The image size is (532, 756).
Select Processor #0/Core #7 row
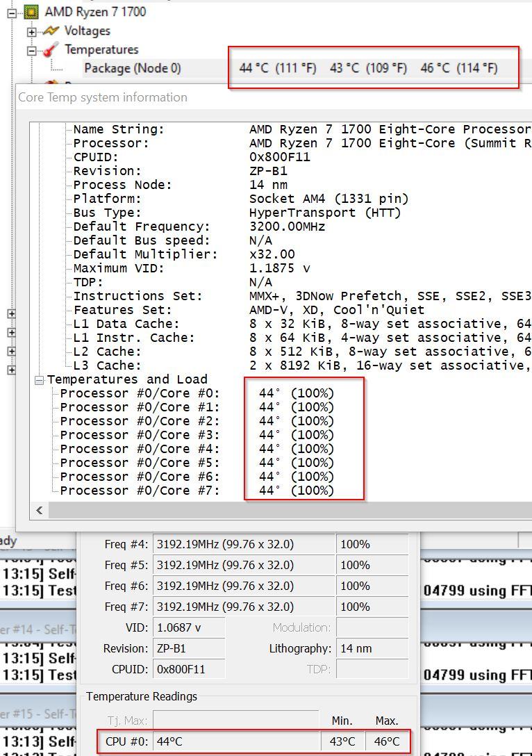(x=197, y=491)
